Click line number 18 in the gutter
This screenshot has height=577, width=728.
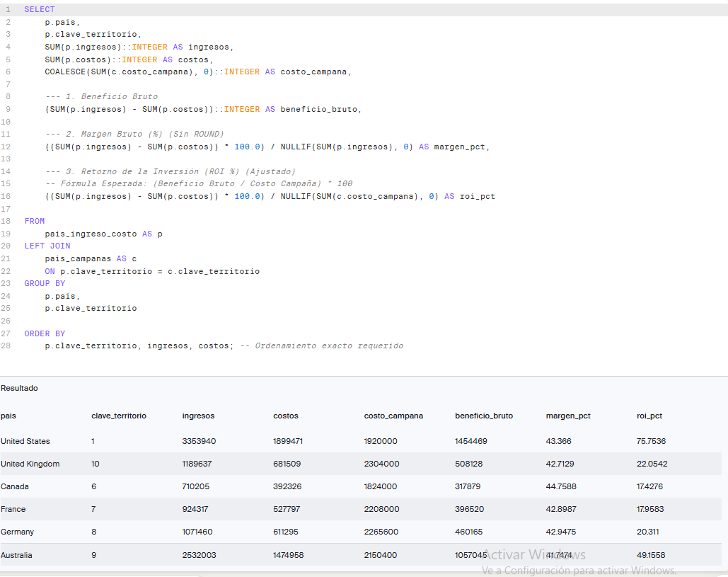[x=6, y=221]
